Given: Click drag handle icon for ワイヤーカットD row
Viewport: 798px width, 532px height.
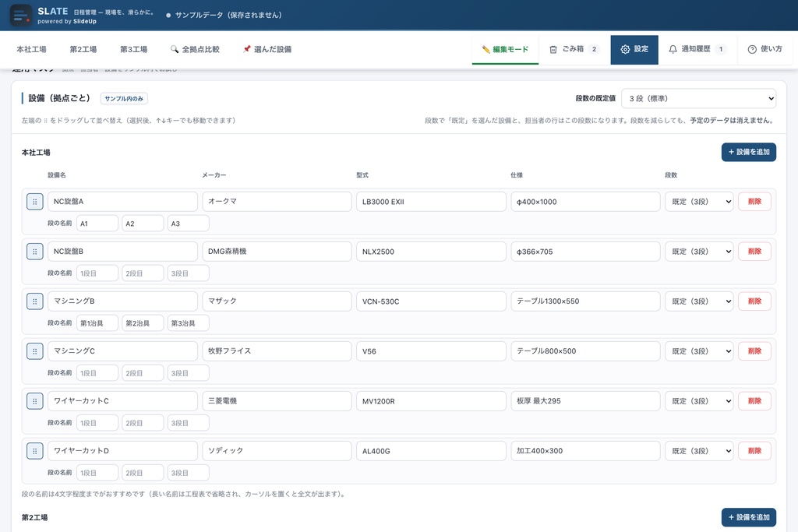Looking at the screenshot, I should tap(34, 451).
